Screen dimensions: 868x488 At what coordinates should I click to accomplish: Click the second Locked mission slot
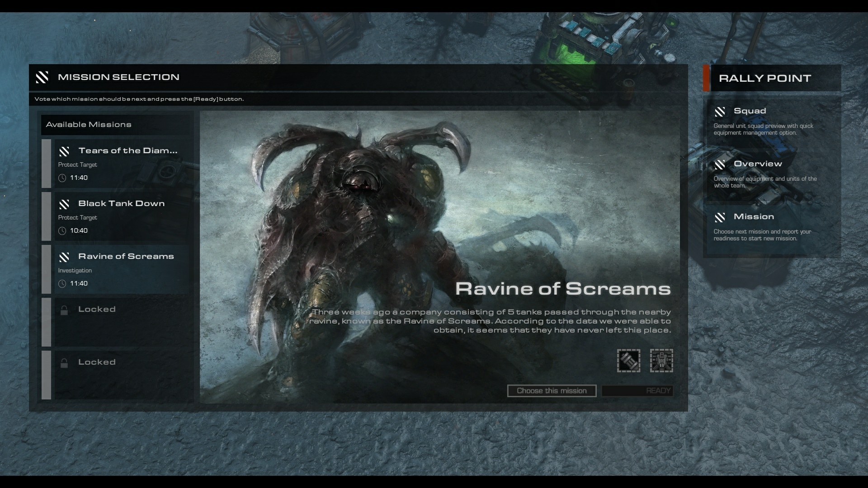pos(115,375)
